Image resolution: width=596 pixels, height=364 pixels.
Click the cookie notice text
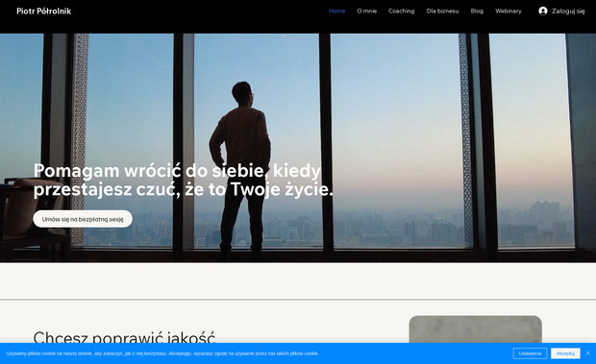click(x=162, y=353)
